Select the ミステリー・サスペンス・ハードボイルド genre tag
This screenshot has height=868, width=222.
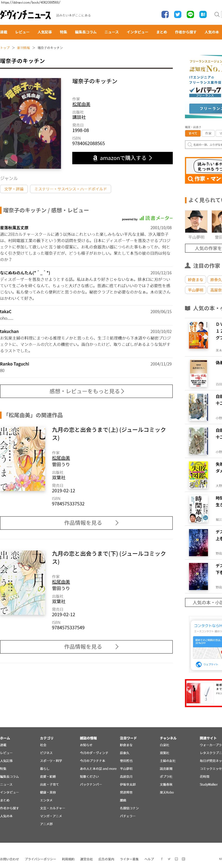tap(70, 189)
